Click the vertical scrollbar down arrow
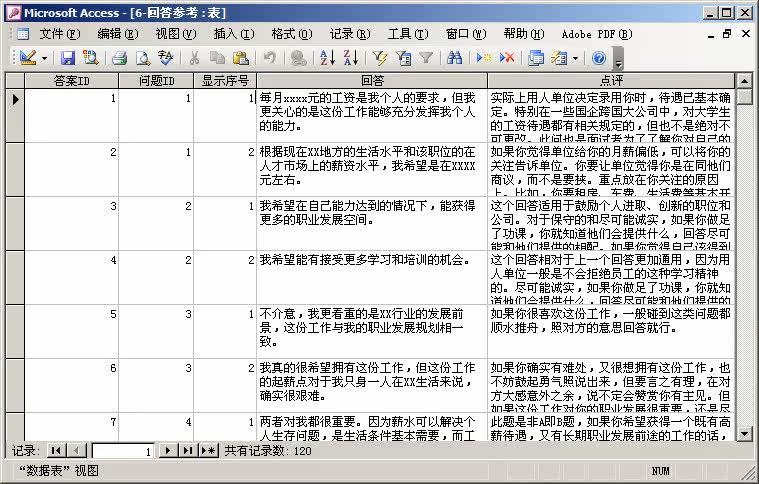 744,433
